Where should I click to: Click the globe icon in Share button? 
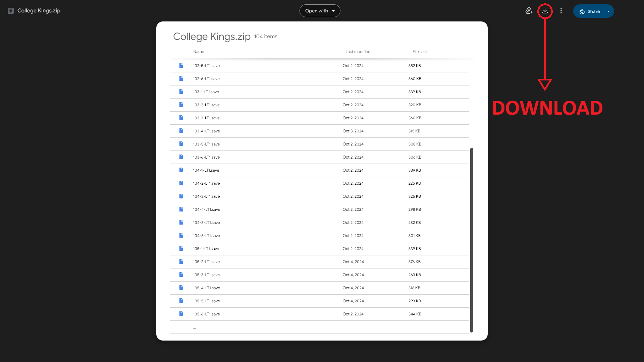pos(582,11)
